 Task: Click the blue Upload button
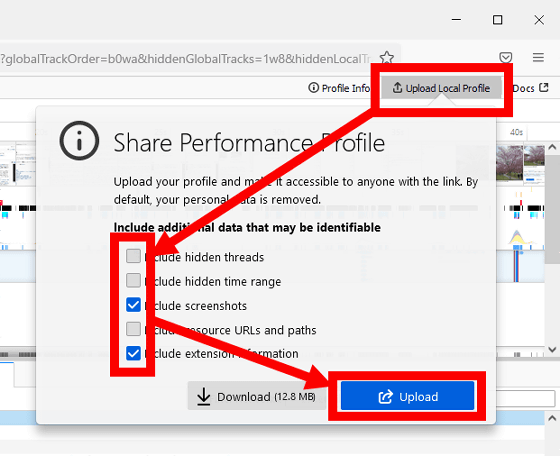(408, 396)
